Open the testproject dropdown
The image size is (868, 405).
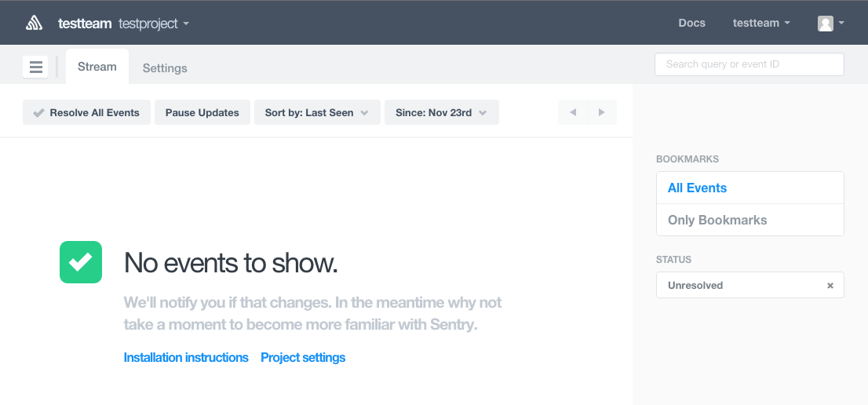point(154,24)
